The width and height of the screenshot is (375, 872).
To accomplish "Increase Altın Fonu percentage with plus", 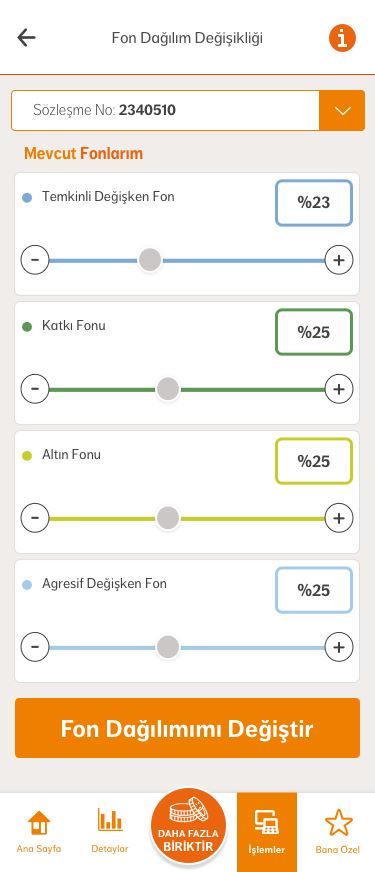I will [339, 518].
